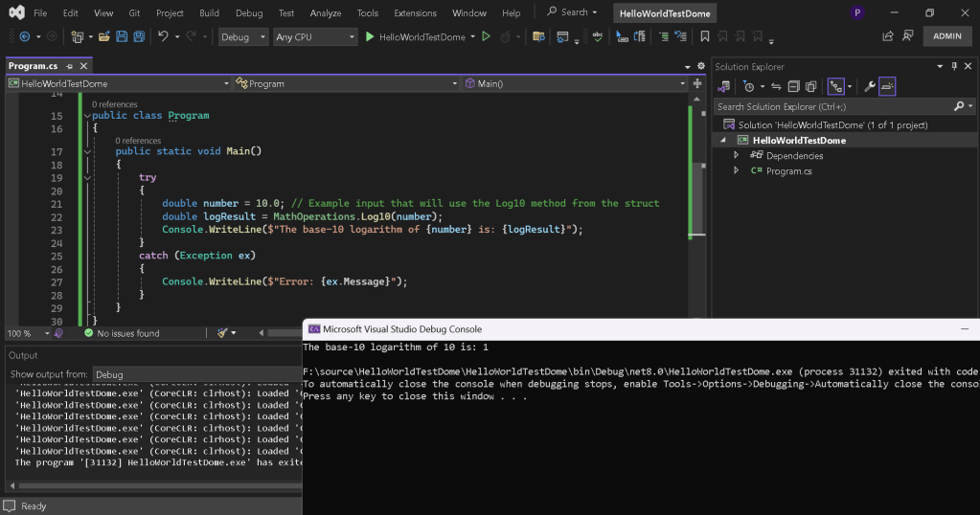The width and height of the screenshot is (980, 515).
Task: Collapse the Main() method code block
Action: coord(87,151)
